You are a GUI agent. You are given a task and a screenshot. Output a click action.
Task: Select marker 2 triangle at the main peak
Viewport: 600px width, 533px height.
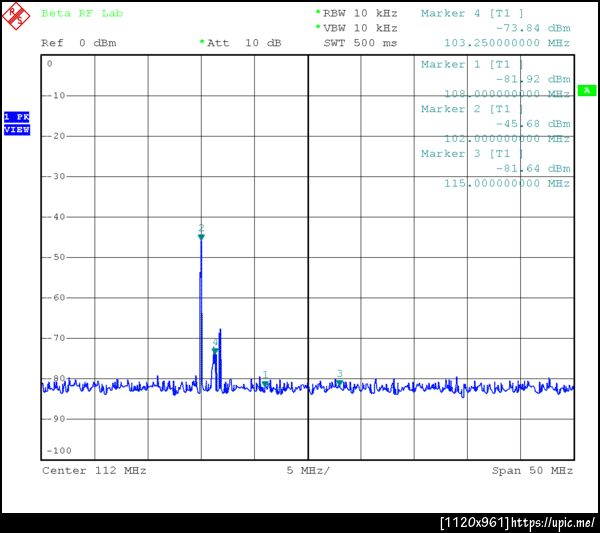(x=201, y=237)
